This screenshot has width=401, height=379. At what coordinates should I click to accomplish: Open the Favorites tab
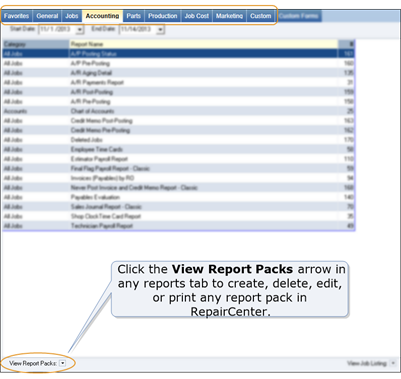[17, 16]
